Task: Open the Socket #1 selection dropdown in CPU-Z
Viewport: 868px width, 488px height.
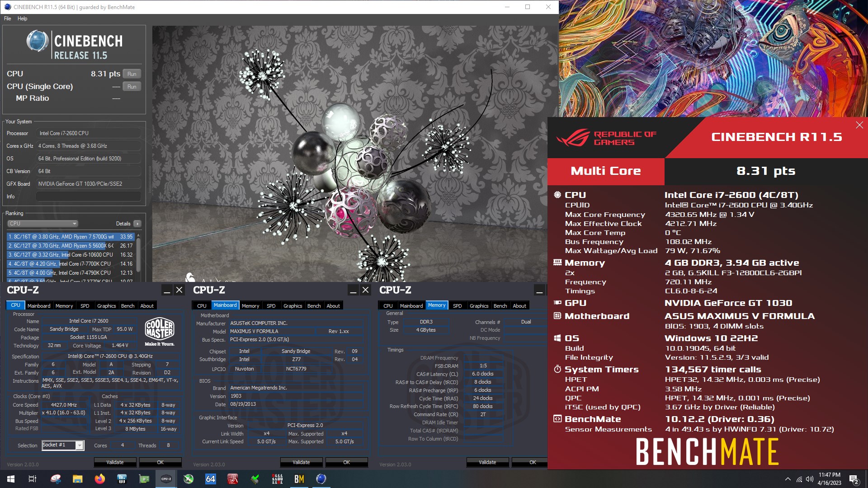Action: 63,446
